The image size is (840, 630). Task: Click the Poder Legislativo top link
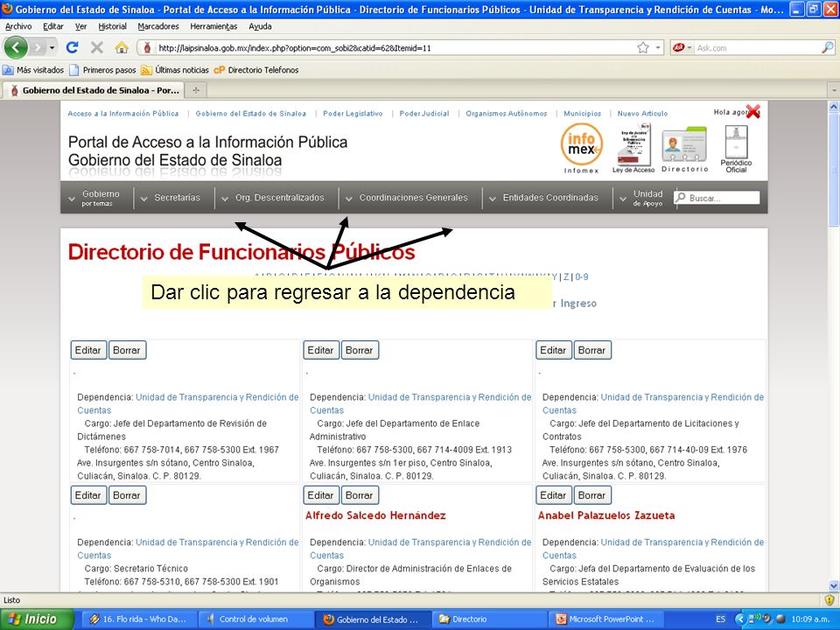(353, 114)
